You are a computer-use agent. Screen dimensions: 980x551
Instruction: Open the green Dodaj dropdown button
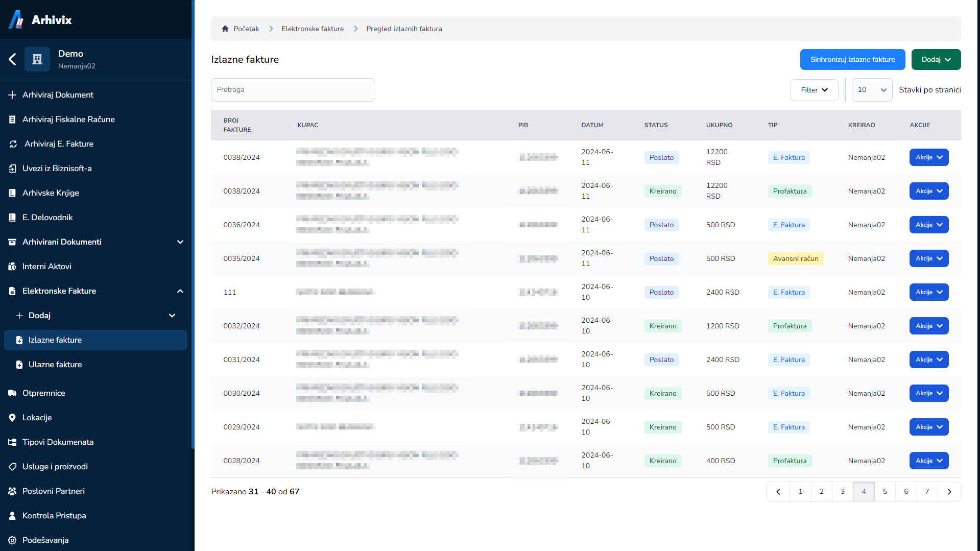coord(936,60)
